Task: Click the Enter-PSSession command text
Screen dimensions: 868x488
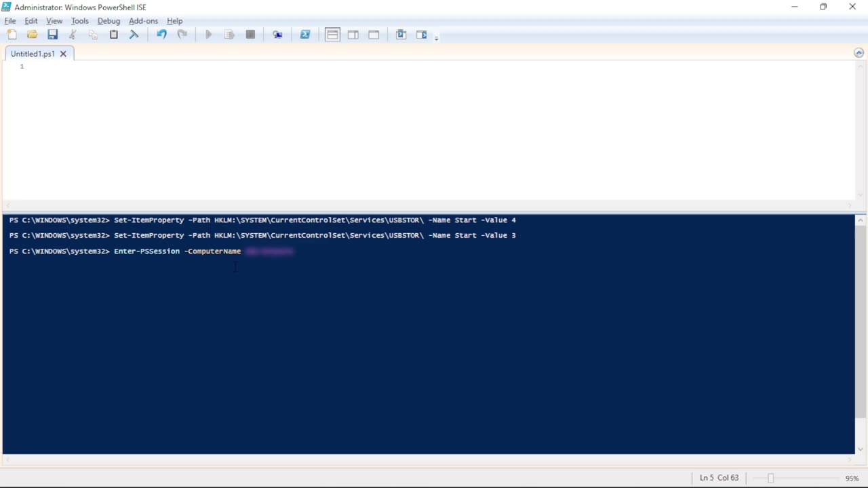Action: [146, 251]
